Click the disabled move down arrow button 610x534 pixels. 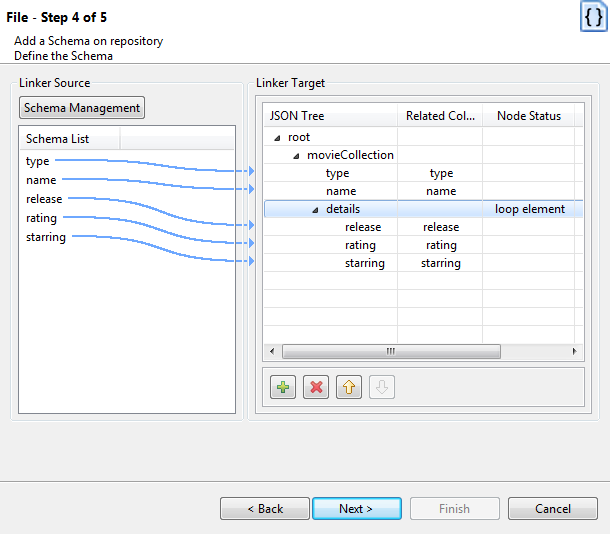pyautogui.click(x=382, y=387)
